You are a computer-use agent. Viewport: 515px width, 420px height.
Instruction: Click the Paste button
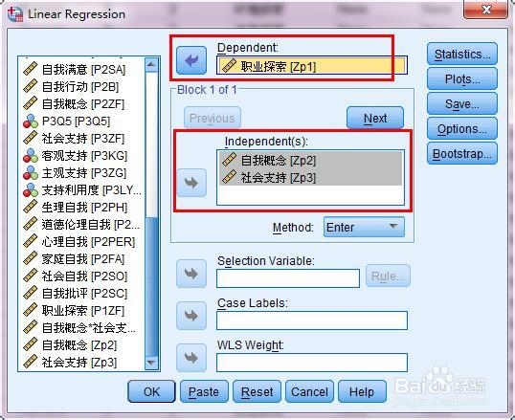[x=204, y=391]
